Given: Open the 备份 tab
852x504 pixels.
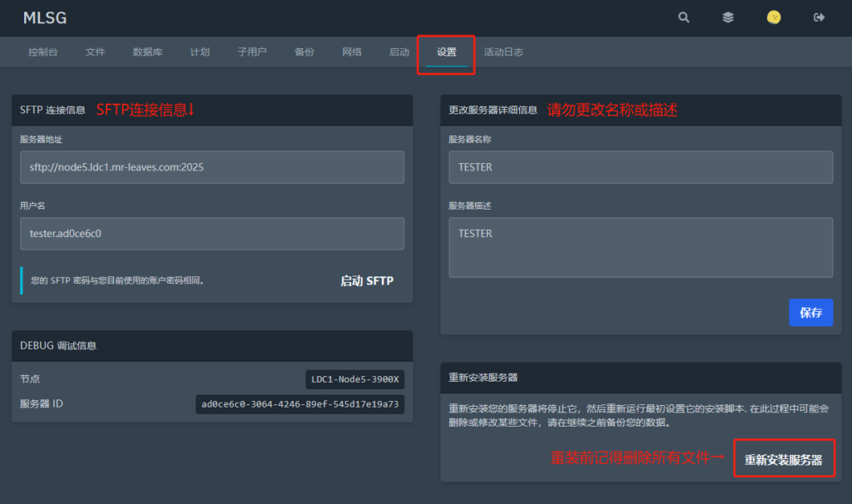Looking at the screenshot, I should tap(304, 51).
